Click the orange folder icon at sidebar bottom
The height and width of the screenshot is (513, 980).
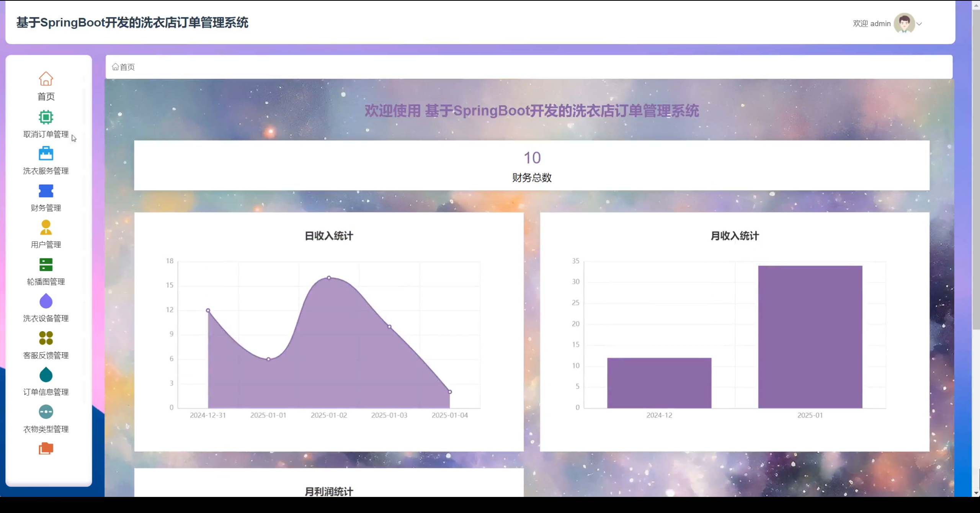46,448
